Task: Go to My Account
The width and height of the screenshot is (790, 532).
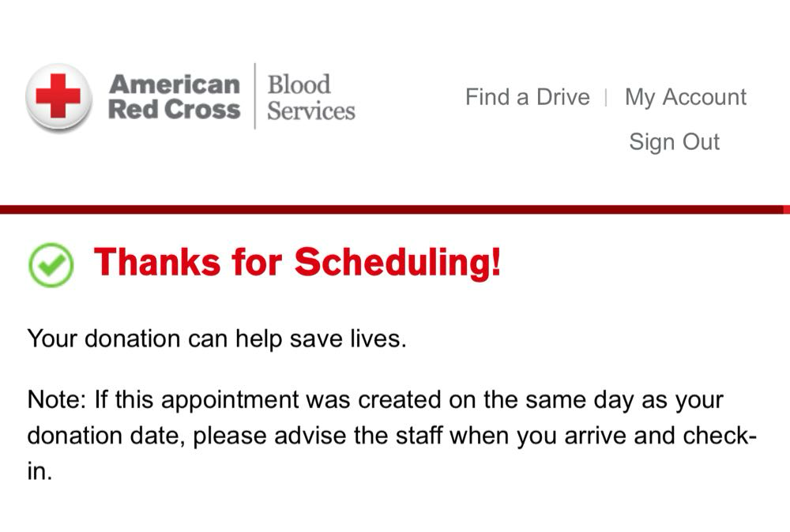Action: tap(685, 97)
